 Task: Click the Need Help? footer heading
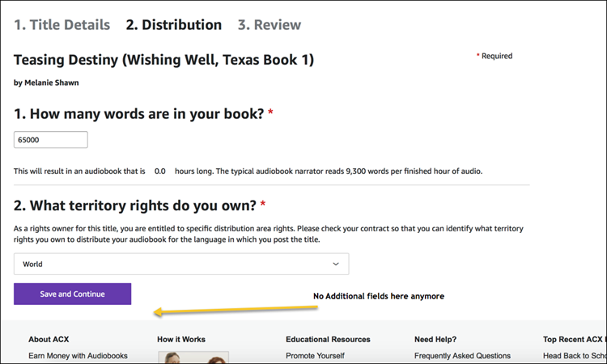435,339
